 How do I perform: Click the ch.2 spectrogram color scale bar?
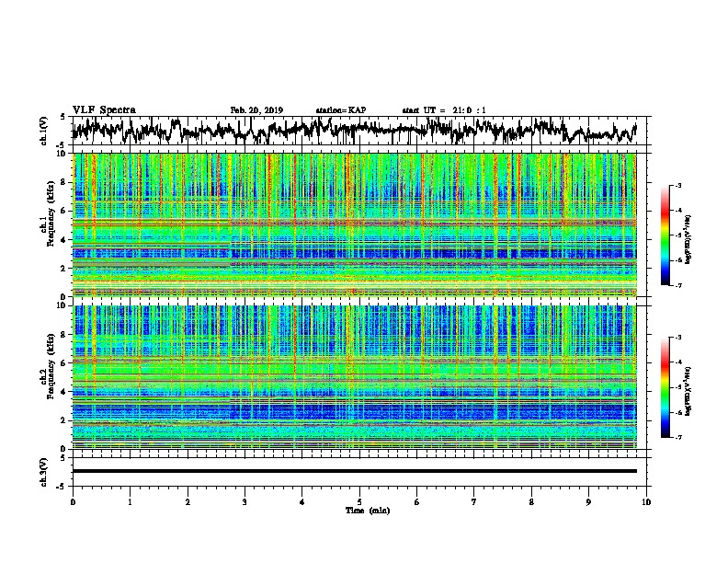(665, 387)
